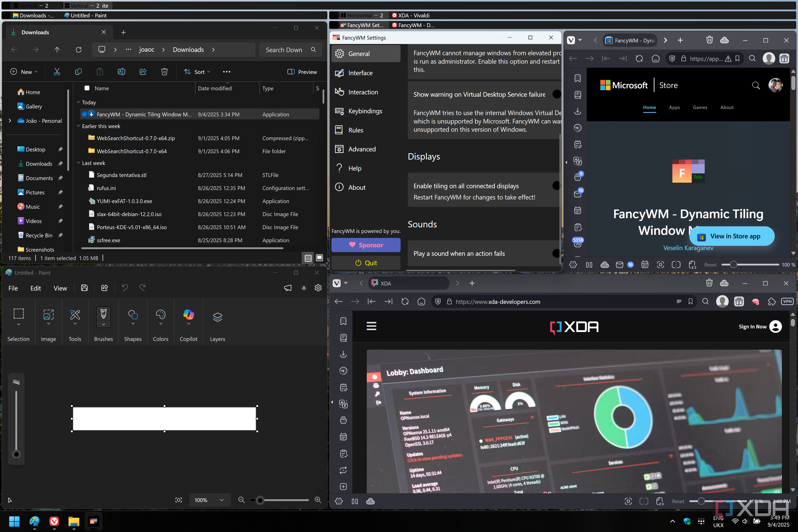Click the Rename icon in File Explorer toolbar
The image size is (798, 532).
tap(121, 72)
